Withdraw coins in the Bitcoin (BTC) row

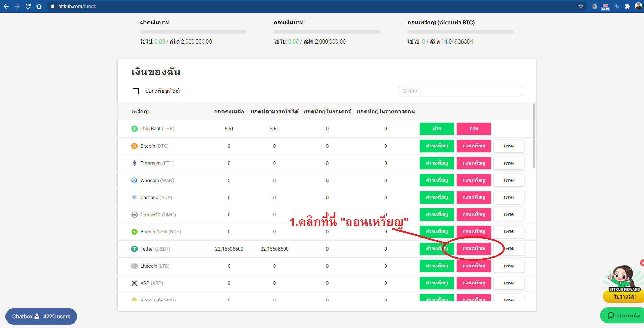click(474, 146)
